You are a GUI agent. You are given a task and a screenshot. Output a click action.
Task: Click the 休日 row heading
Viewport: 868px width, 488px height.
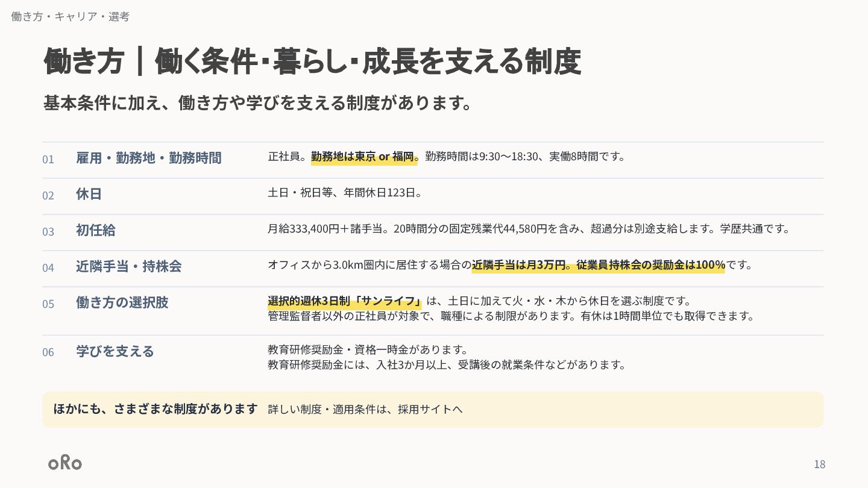point(89,194)
